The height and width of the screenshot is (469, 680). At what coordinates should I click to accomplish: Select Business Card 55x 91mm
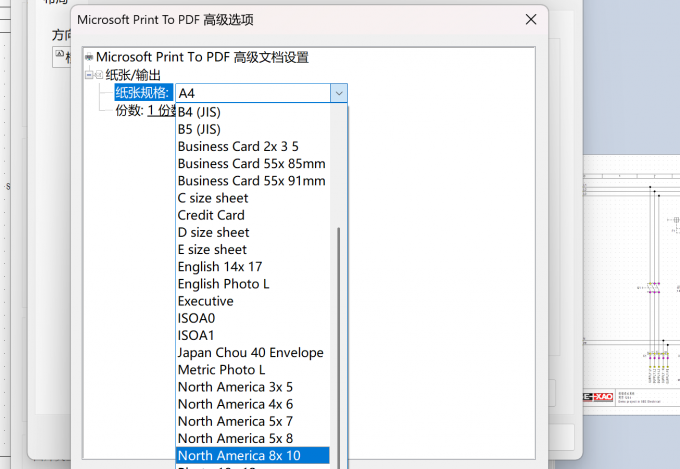[253, 181]
